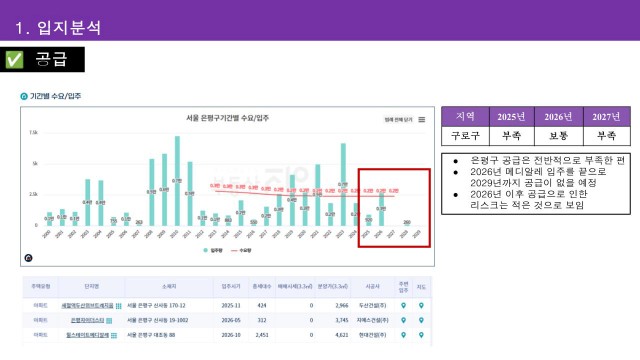Toggle the 입주량 legend series

pos(213,250)
